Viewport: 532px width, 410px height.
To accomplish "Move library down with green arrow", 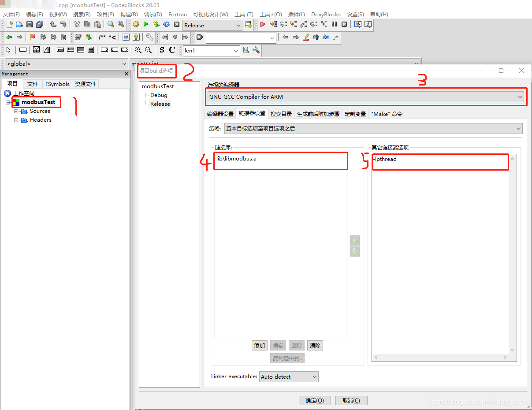I will click(x=355, y=252).
